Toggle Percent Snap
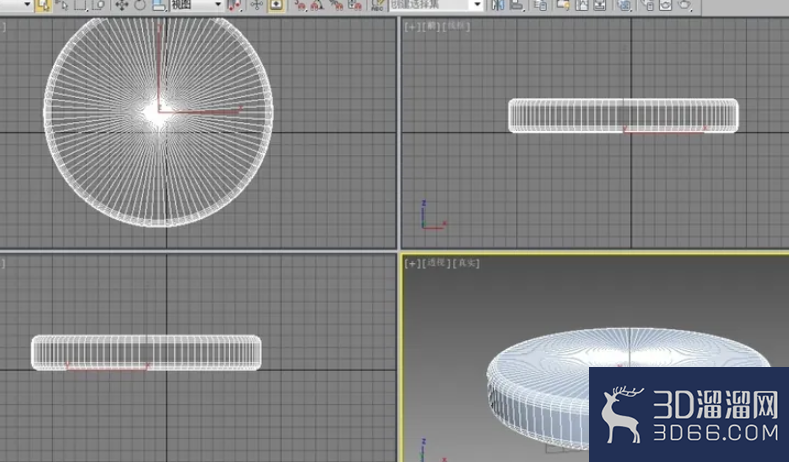The height and width of the screenshot is (462, 789). click(336, 5)
